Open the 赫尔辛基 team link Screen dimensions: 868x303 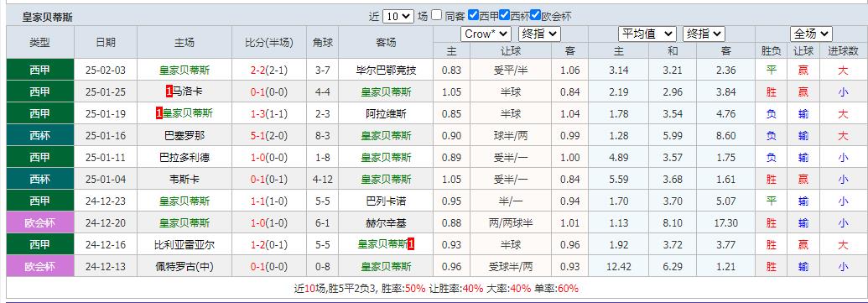tap(386, 222)
